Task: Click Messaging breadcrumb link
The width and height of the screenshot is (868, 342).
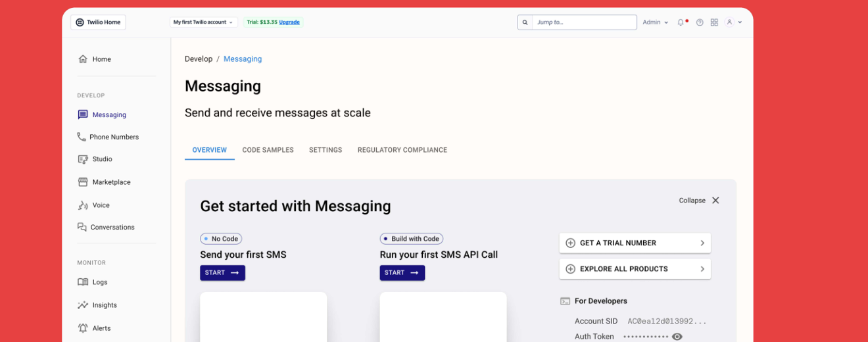Action: (243, 59)
